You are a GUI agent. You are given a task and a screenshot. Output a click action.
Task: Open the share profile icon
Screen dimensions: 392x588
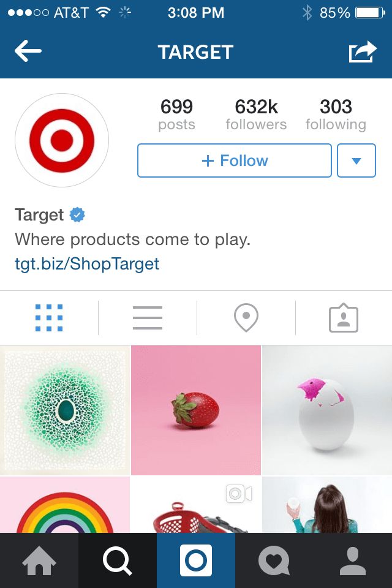[363, 51]
